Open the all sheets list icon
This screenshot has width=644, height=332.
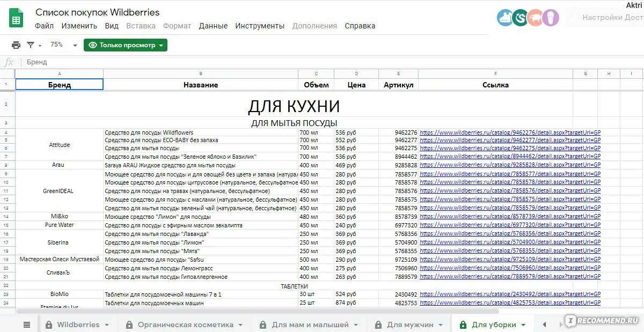coord(26,324)
